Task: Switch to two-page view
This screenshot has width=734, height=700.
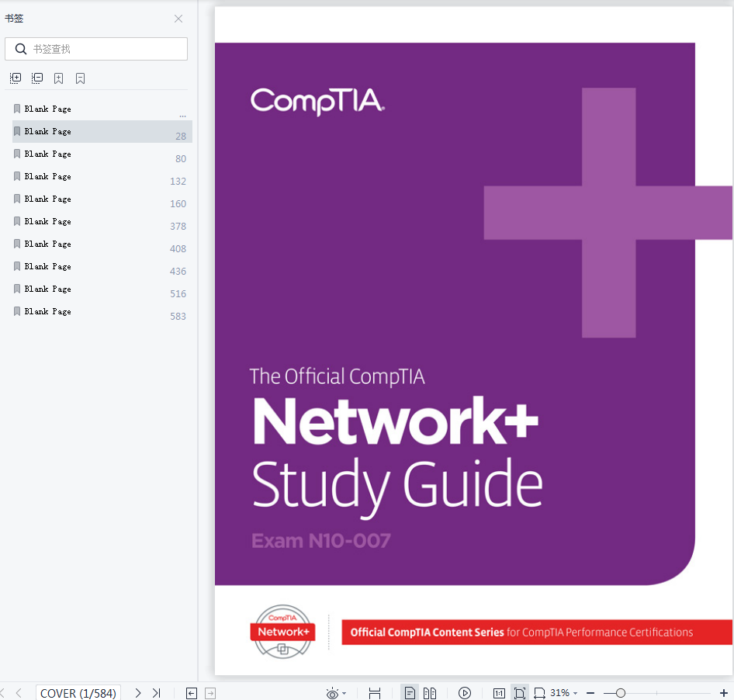Action: (430, 693)
